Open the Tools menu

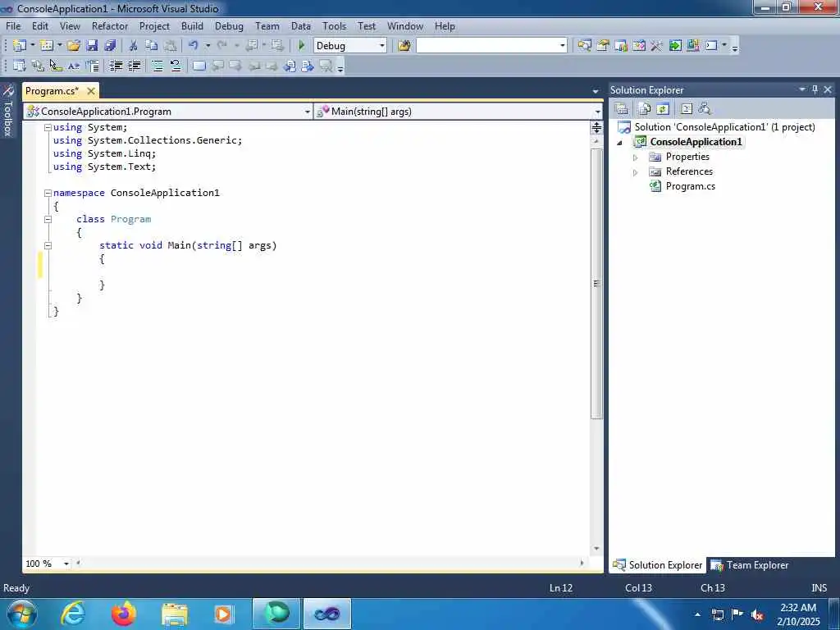click(x=335, y=25)
